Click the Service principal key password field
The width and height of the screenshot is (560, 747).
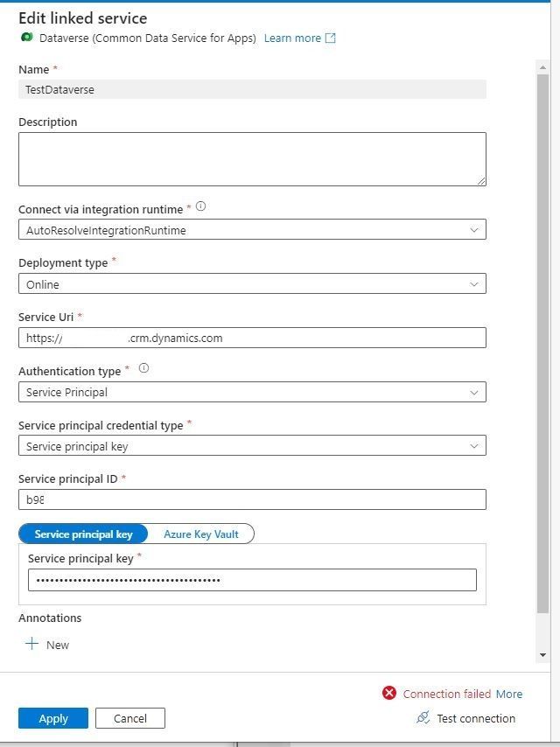(252, 579)
